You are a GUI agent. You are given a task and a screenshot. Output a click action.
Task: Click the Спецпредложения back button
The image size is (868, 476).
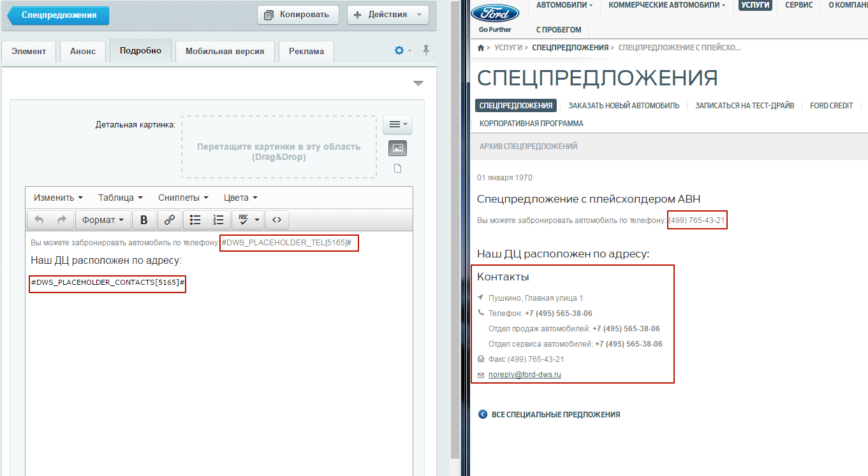(x=59, y=15)
